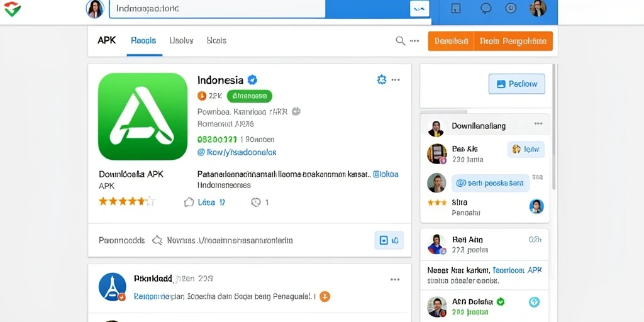Click the magnifier search icon in tab bar
Image resolution: width=644 pixels, height=322 pixels.
point(400,41)
